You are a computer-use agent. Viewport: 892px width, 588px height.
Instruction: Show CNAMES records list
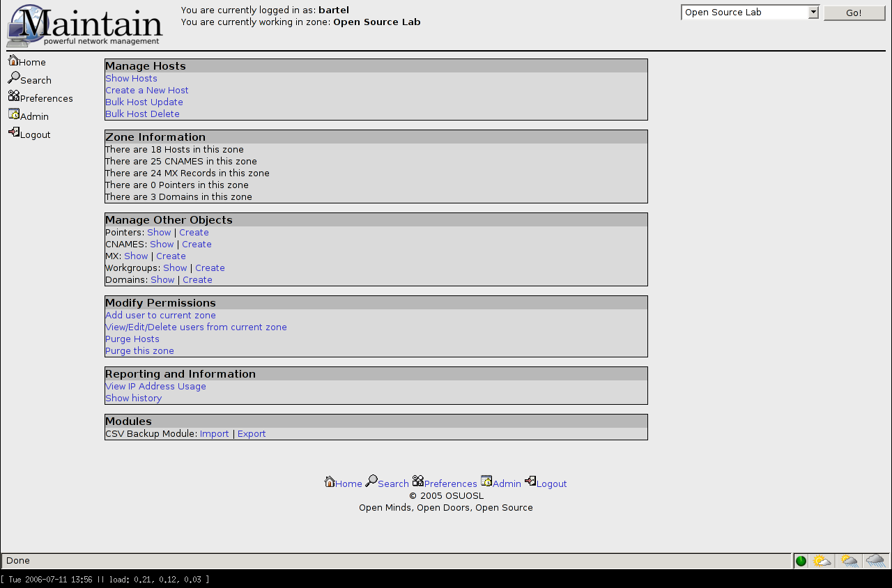coord(162,245)
